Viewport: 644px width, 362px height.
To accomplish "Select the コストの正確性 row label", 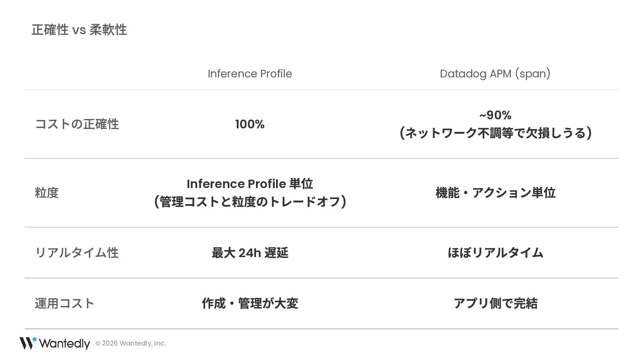I will (77, 124).
